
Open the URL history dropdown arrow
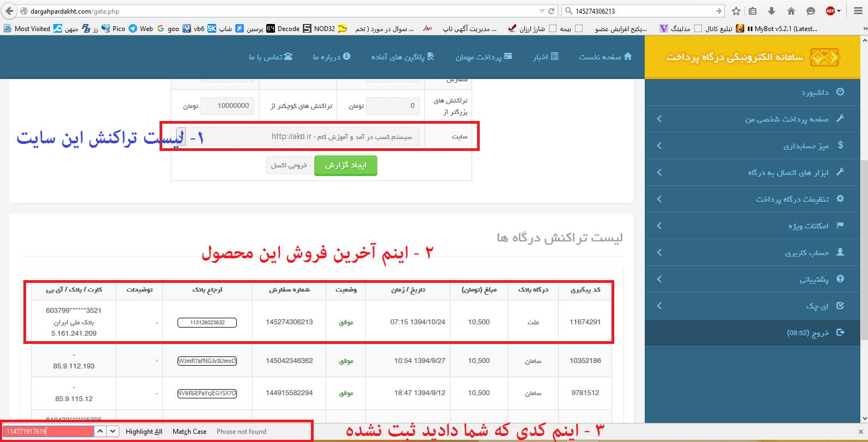pyautogui.click(x=542, y=11)
